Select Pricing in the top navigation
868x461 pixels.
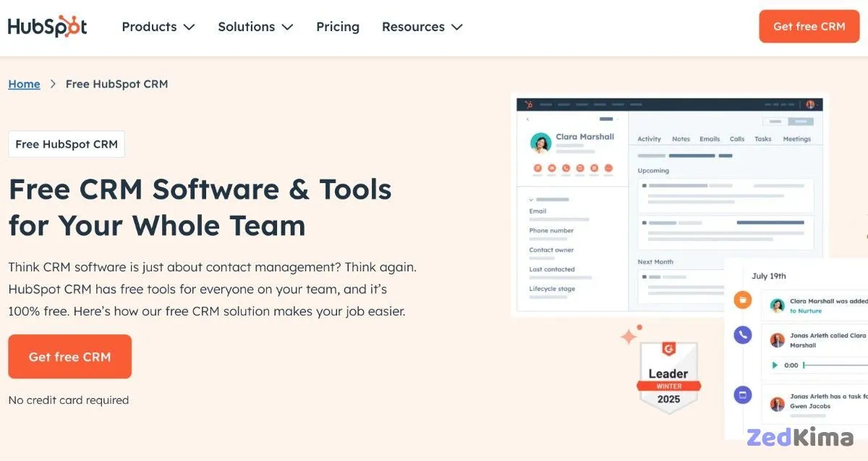coord(337,27)
